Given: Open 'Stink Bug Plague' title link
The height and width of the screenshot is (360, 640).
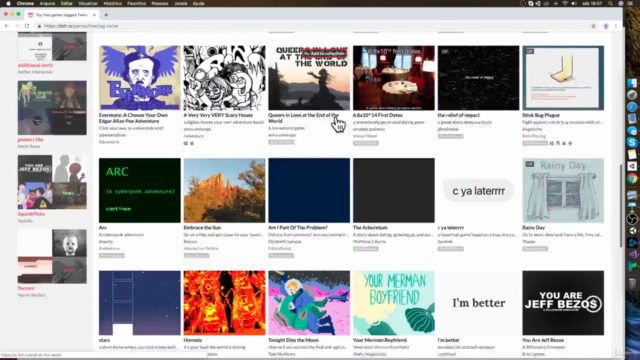Looking at the screenshot, I should tap(541, 115).
